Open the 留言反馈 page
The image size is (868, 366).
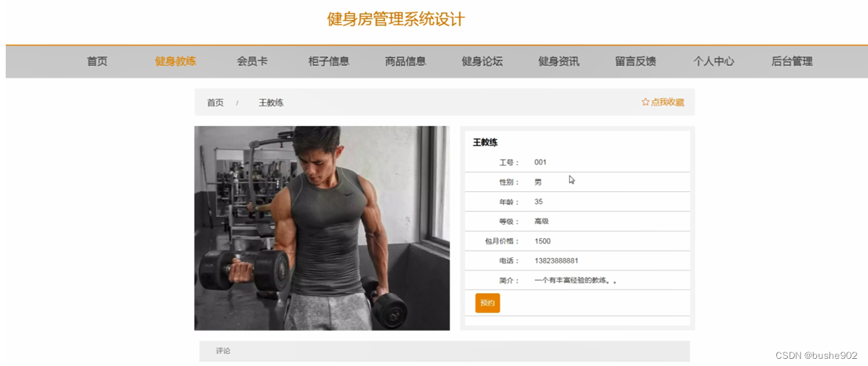(635, 62)
